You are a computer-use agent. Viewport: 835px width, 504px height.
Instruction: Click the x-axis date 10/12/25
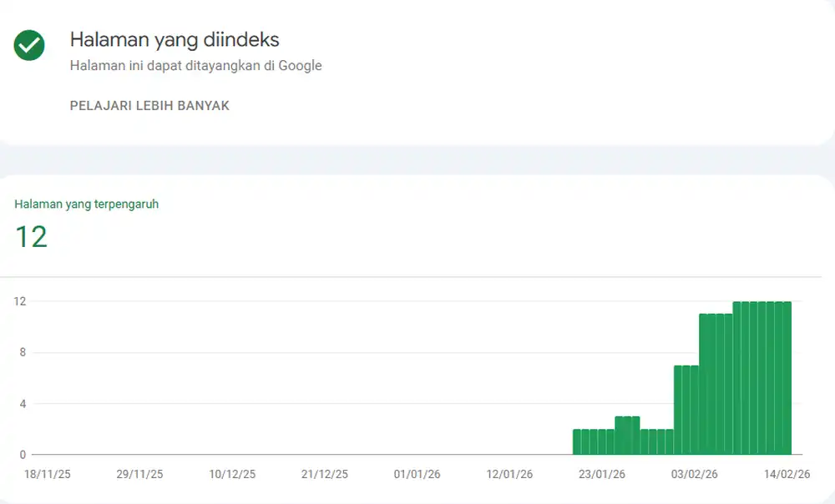232,474
